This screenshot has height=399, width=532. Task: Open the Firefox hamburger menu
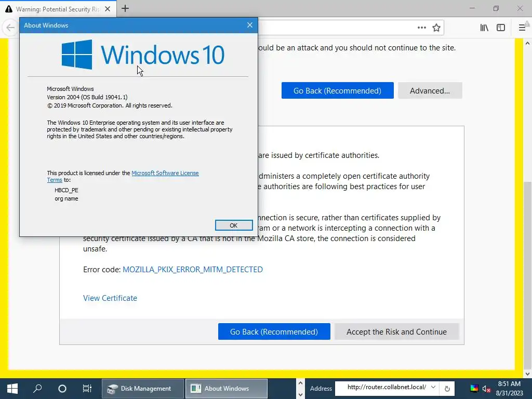pyautogui.click(x=522, y=28)
